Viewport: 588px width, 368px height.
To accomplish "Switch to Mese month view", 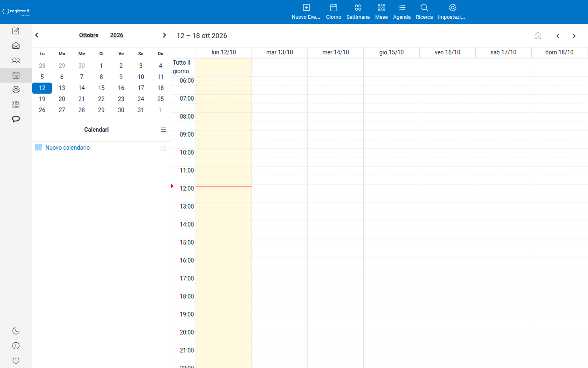I will coord(381,11).
